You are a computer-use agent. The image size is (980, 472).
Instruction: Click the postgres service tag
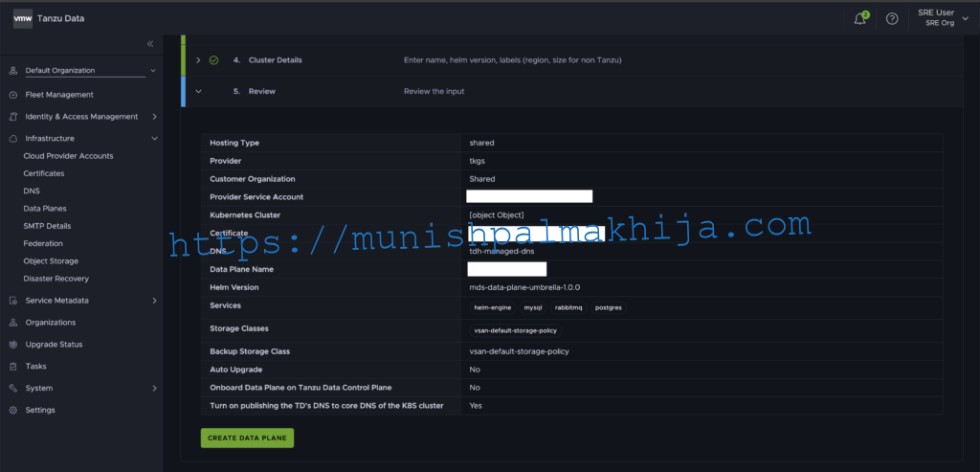pos(609,307)
